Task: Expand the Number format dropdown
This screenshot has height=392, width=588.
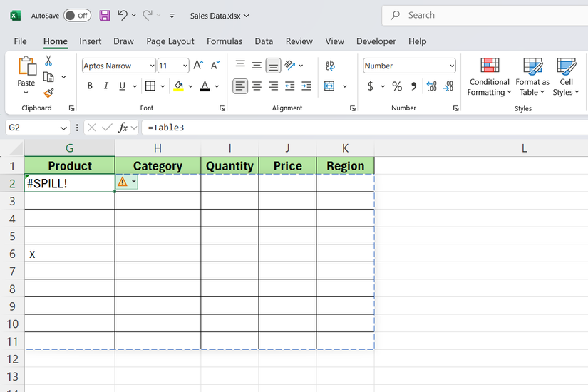Action: point(452,66)
